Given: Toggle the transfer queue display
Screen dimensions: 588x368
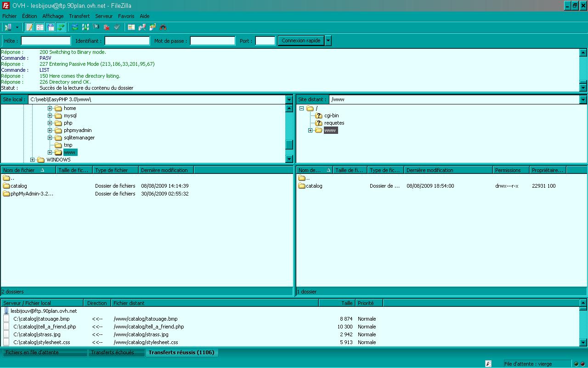Looking at the screenshot, I should pyautogui.click(x=61, y=27).
